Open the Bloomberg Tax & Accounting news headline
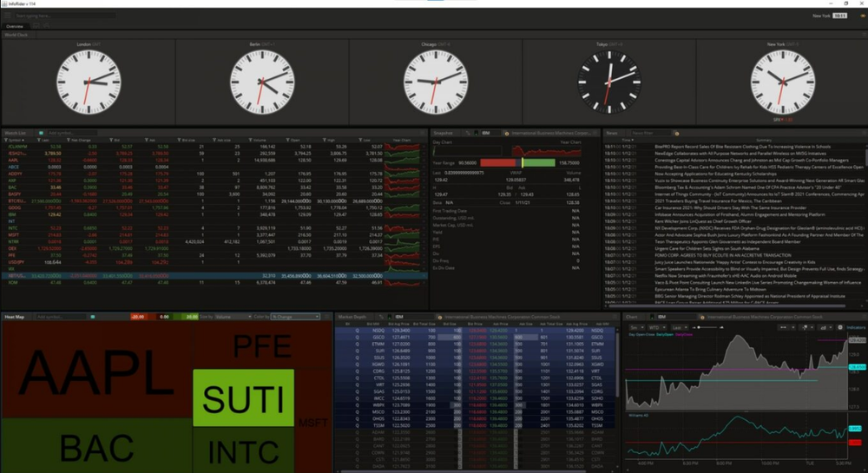This screenshot has height=473, width=868. pos(748,187)
